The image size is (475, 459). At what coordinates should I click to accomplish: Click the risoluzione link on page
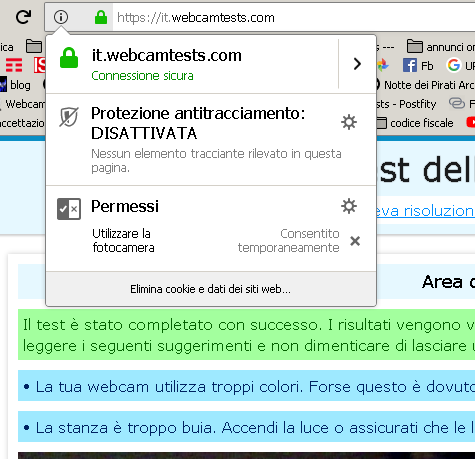(424, 211)
